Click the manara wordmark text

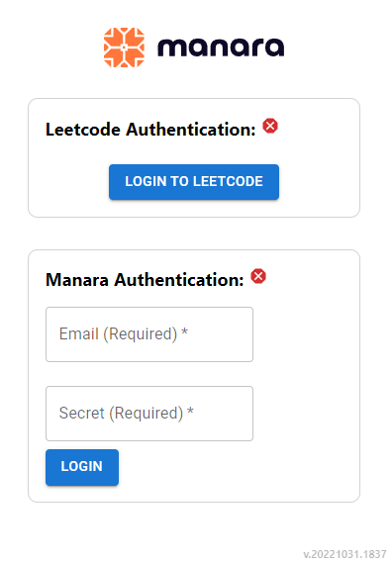(221, 47)
